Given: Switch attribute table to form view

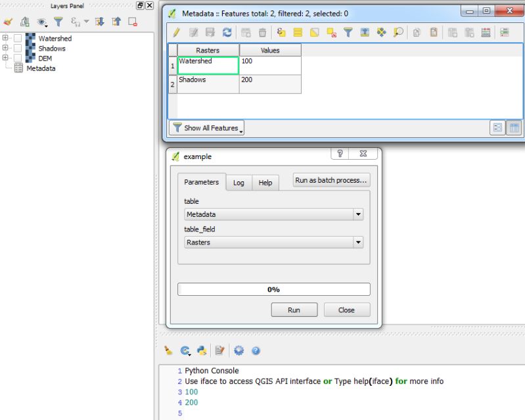Looking at the screenshot, I should (x=497, y=128).
